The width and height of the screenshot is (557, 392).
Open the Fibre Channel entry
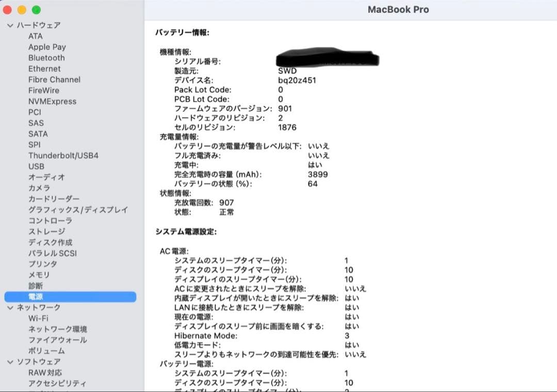54,79
